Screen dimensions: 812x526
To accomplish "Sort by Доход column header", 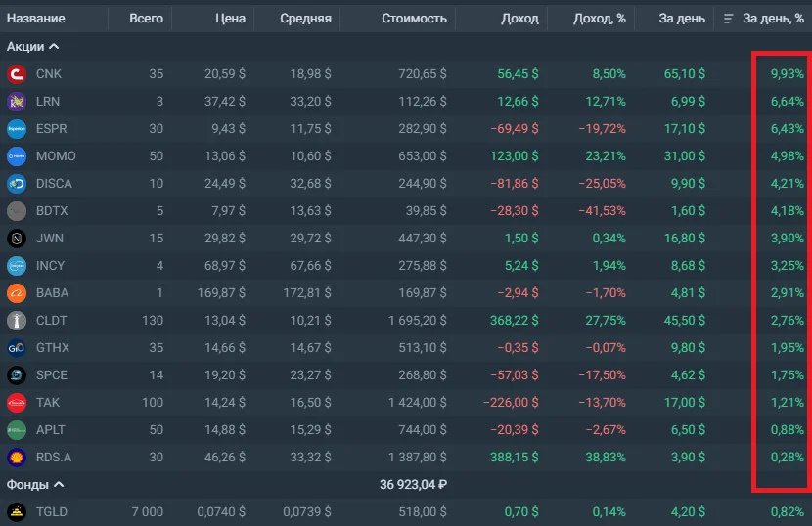I will click(519, 19).
